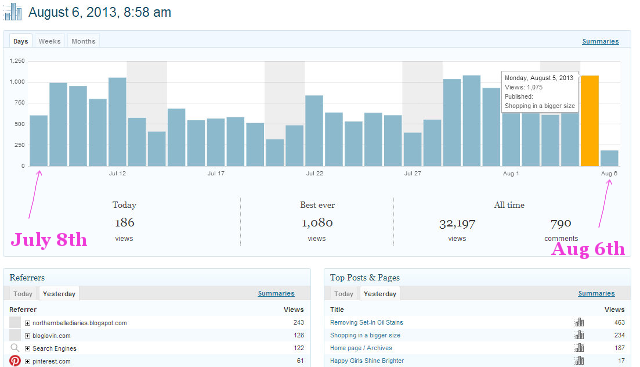The image size is (640, 367).
Task: Click the 1,080 best ever views figure
Action: click(317, 223)
